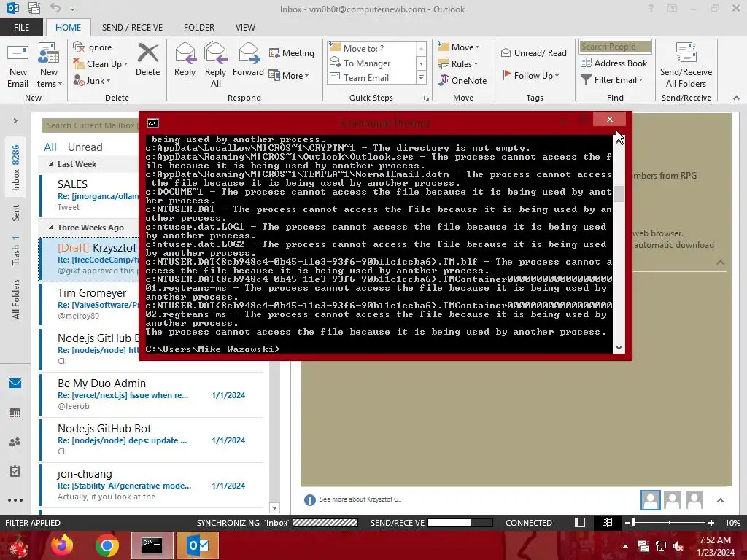The width and height of the screenshot is (747, 560).
Task: Collapse Last Week group
Action: 51,164
